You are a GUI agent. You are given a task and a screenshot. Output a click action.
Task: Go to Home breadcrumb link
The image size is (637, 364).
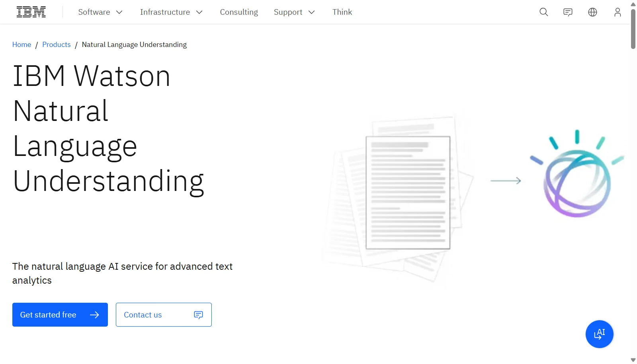21,45
